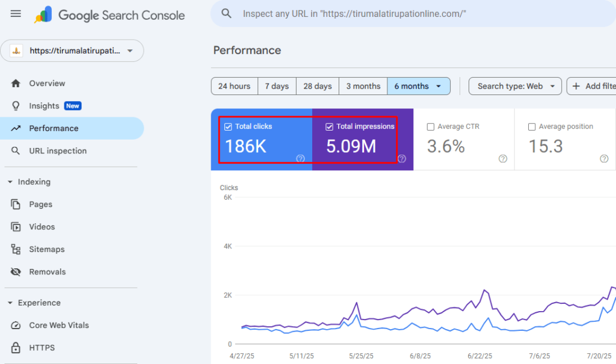Click the Overview home icon
This screenshot has height=364, width=616.
(16, 84)
